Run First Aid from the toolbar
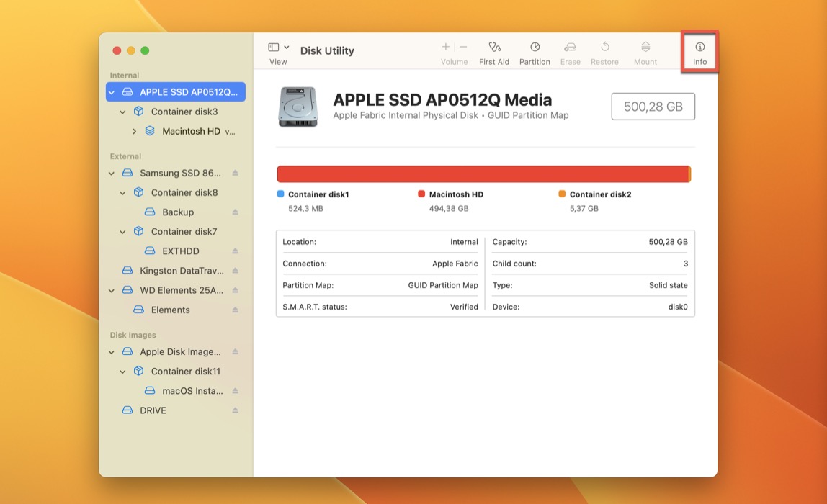This screenshot has width=827, height=504. point(494,50)
